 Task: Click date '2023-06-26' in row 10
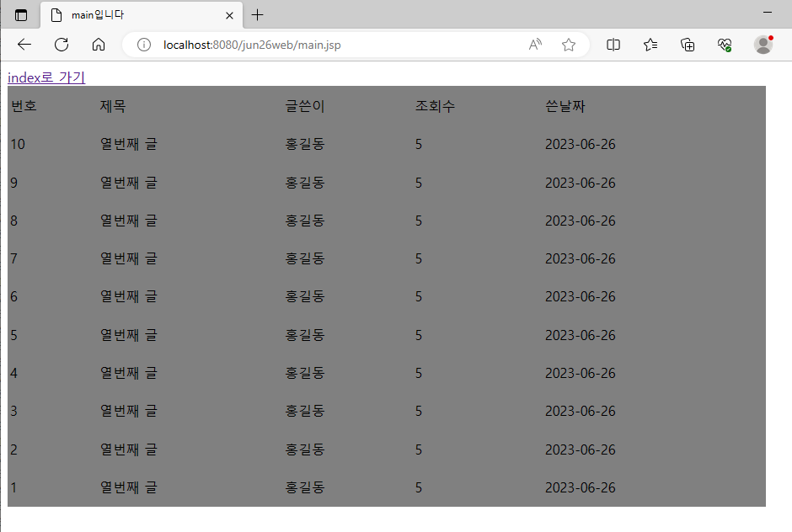point(581,144)
